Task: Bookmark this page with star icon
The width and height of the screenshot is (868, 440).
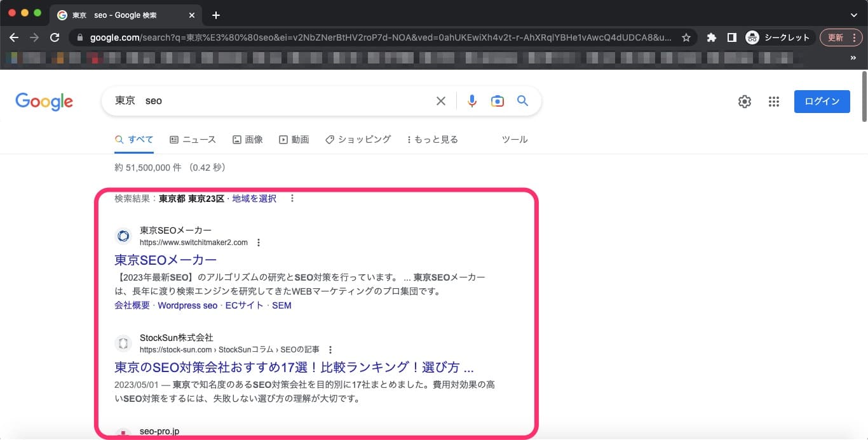Action: pos(686,37)
